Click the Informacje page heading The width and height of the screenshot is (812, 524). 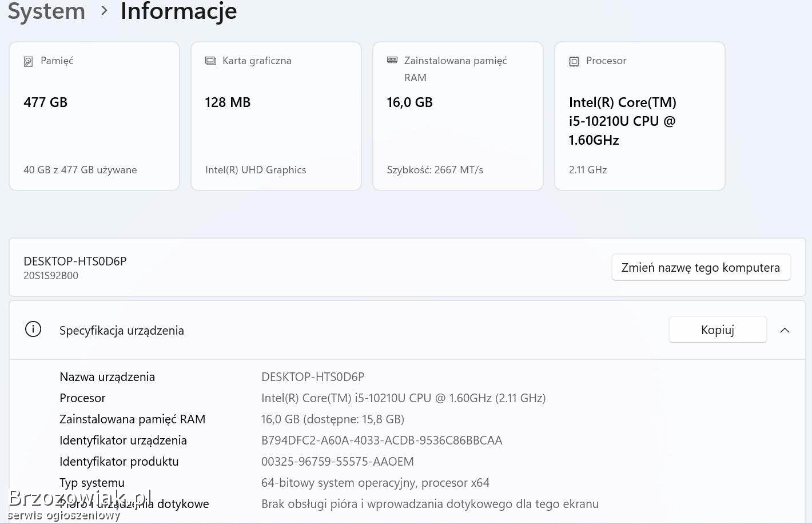coord(178,11)
